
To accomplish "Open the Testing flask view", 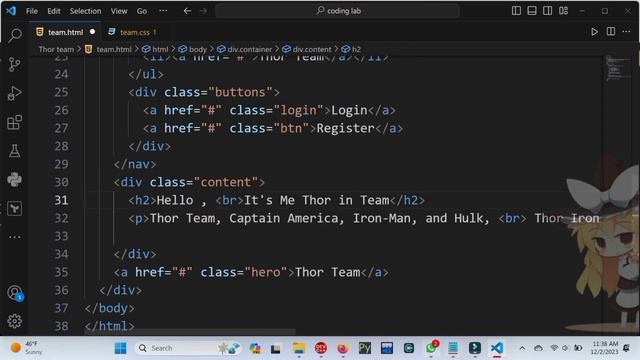I will point(15,151).
